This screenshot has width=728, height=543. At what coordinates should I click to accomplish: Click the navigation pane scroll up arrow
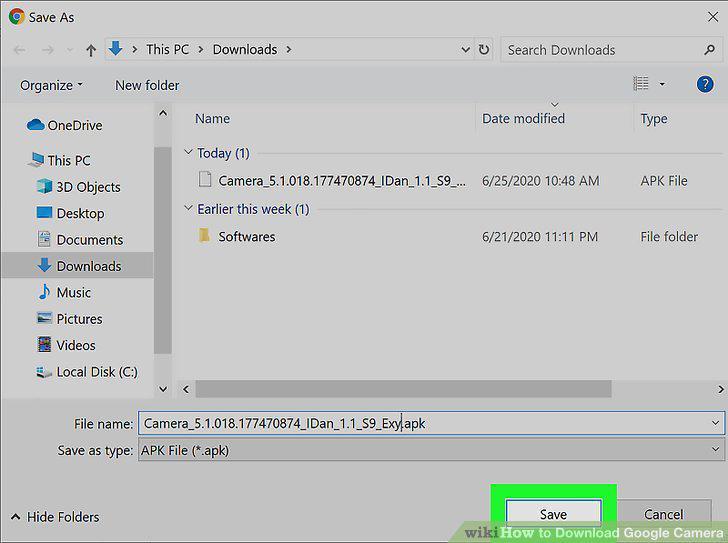click(163, 113)
